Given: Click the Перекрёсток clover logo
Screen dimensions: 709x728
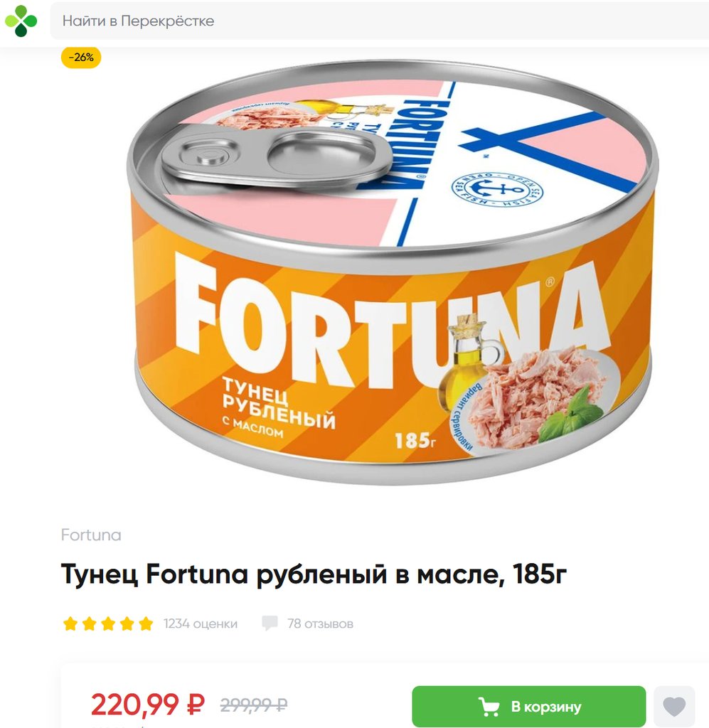Looking at the screenshot, I should (x=21, y=21).
